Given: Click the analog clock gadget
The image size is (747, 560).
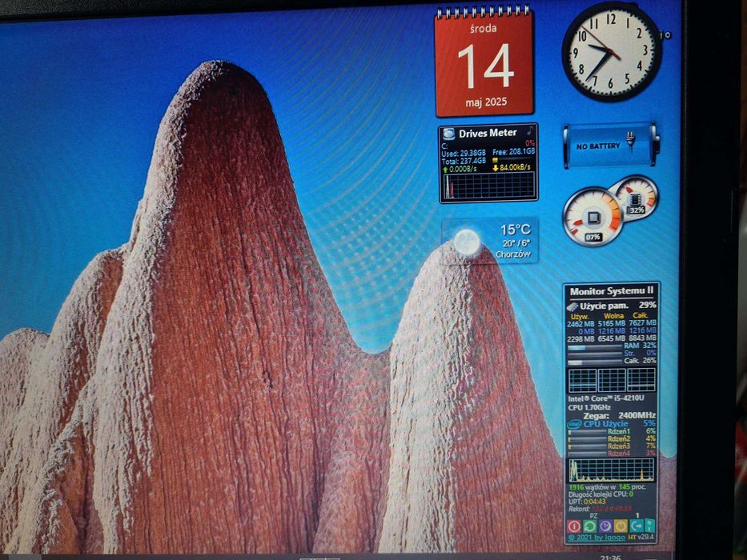Looking at the screenshot, I should point(612,52).
